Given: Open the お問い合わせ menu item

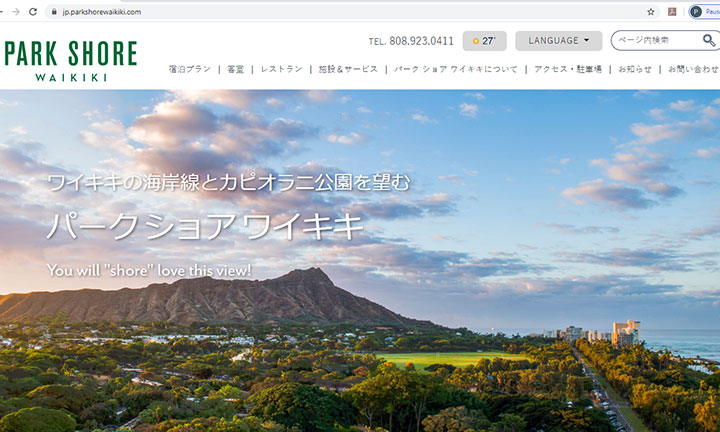Looking at the screenshot, I should 693,69.
